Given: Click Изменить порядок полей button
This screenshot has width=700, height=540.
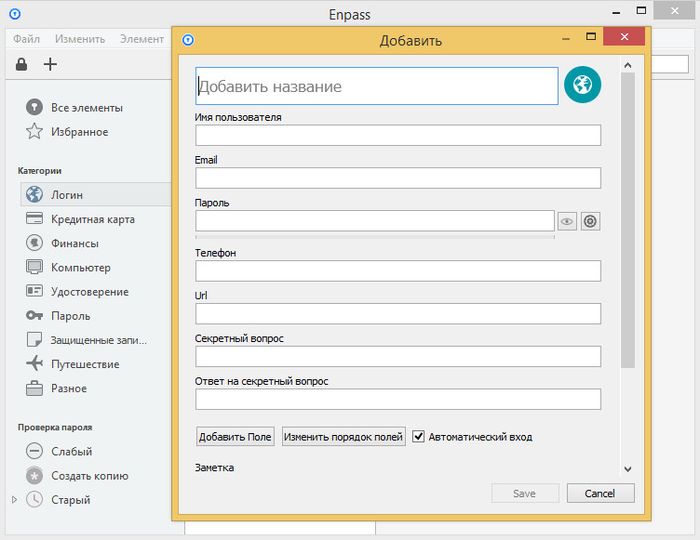Looking at the screenshot, I should tap(343, 437).
